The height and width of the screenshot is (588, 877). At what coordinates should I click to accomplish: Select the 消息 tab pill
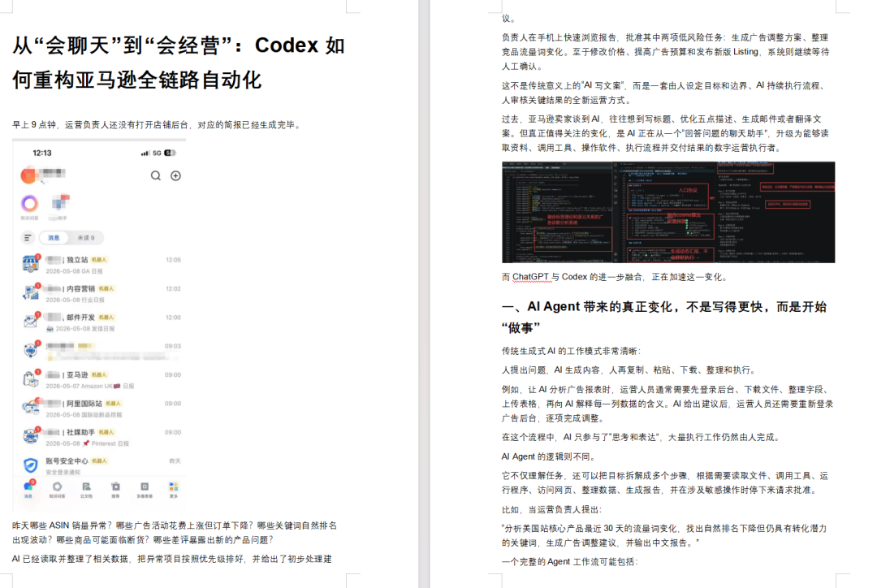[54, 238]
